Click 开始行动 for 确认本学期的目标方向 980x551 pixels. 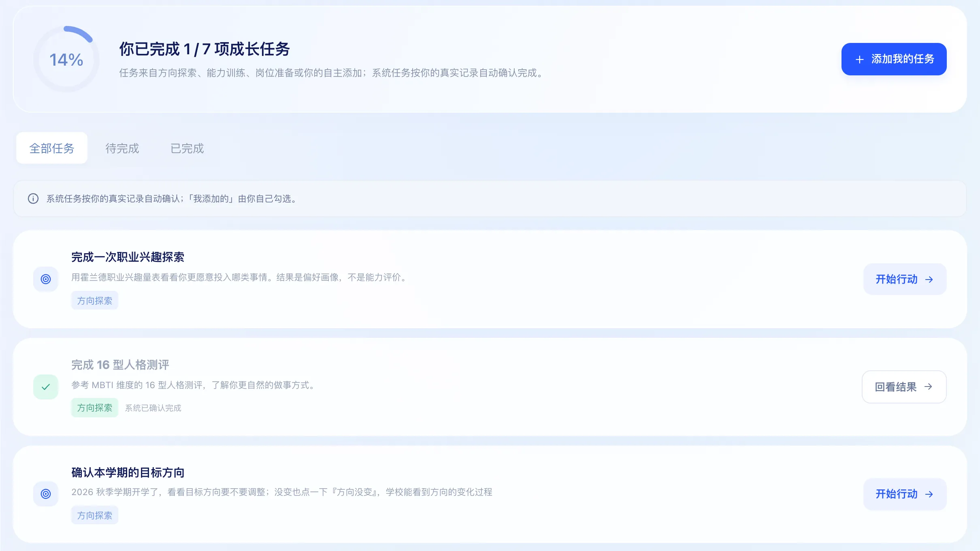pos(905,494)
